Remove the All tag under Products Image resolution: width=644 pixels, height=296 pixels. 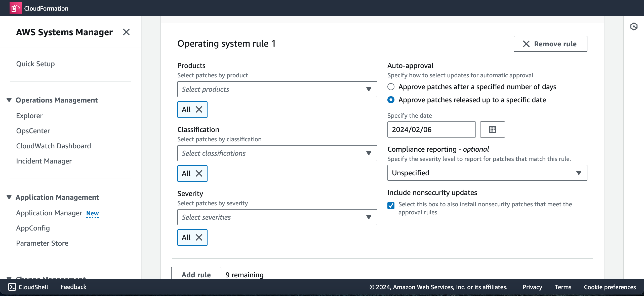[199, 109]
